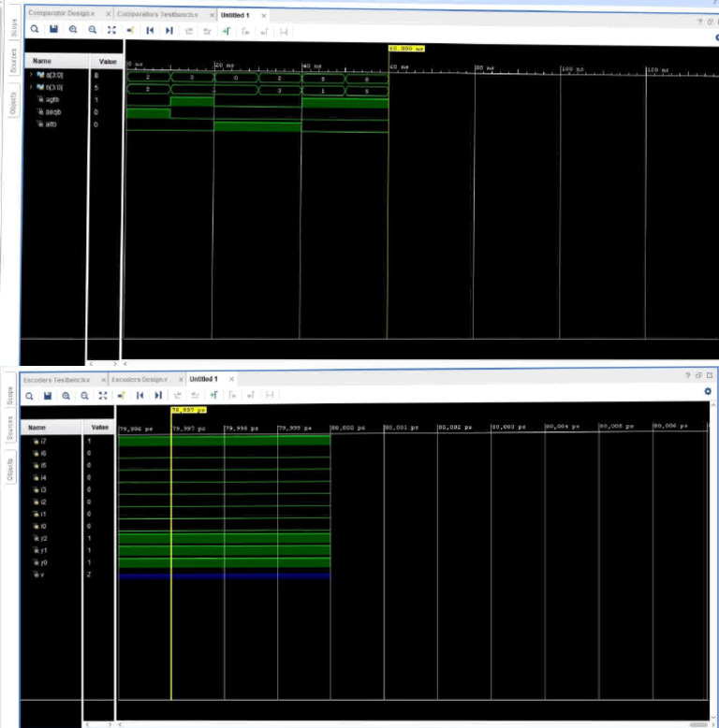The height and width of the screenshot is (728, 719).
Task: Zoom out on the encoder waveform
Action: [x=84, y=396]
